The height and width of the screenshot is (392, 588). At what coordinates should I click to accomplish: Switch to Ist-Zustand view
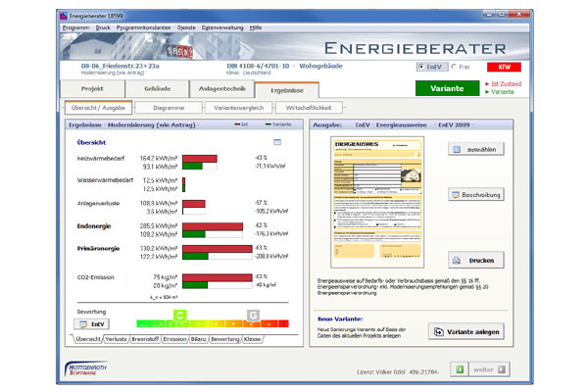pos(504,84)
